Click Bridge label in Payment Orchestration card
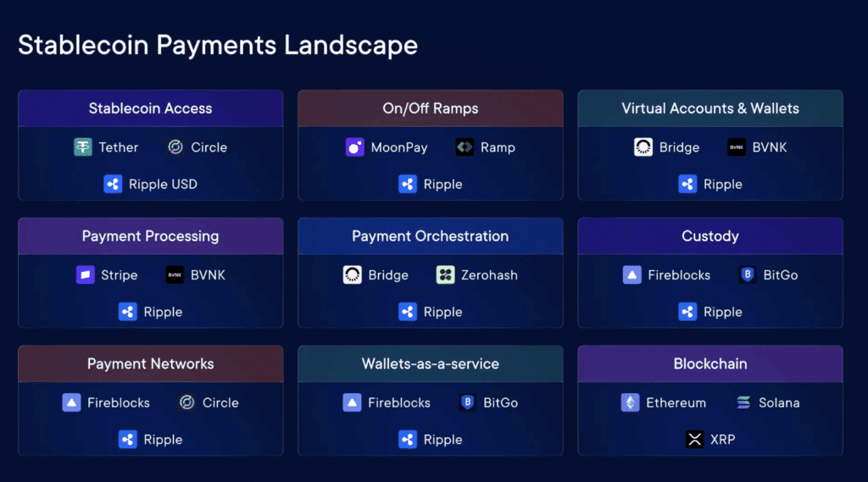The image size is (868, 482). tap(388, 275)
